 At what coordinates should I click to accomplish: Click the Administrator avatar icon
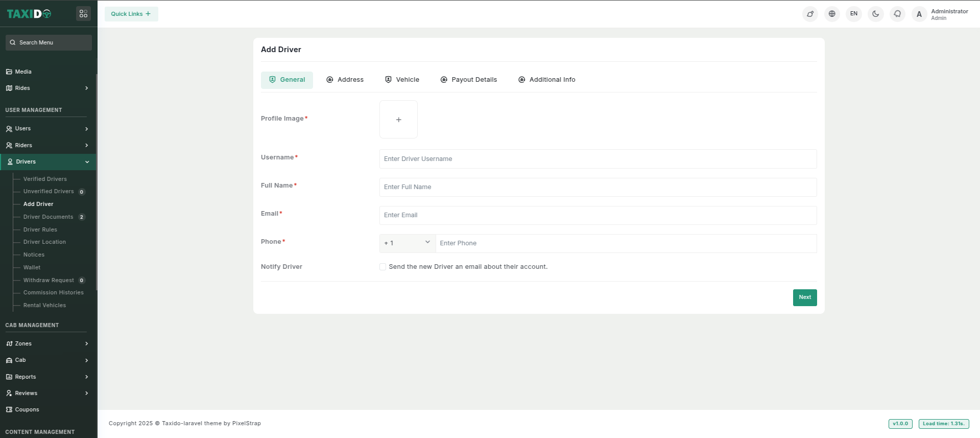[x=919, y=14]
